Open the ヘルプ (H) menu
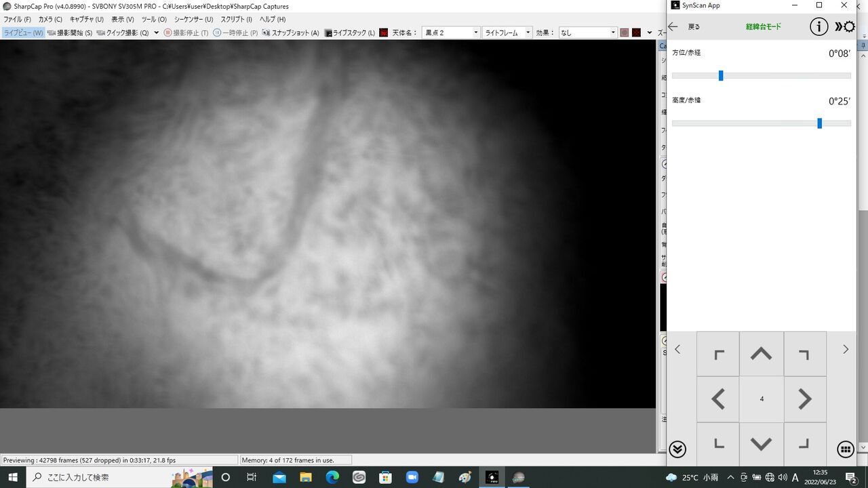This screenshot has height=488, width=868. click(x=273, y=20)
